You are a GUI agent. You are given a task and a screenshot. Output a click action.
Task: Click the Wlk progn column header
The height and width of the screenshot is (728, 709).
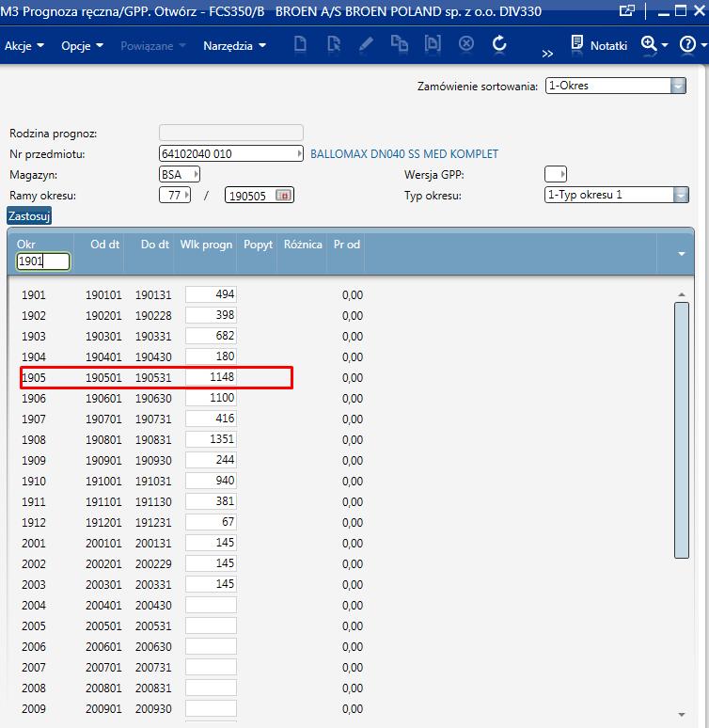[x=206, y=245]
